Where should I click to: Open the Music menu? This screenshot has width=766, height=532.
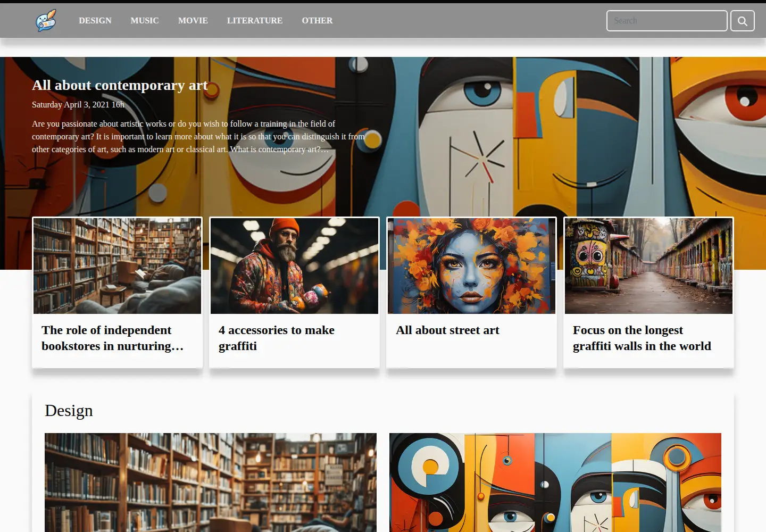pyautogui.click(x=145, y=21)
